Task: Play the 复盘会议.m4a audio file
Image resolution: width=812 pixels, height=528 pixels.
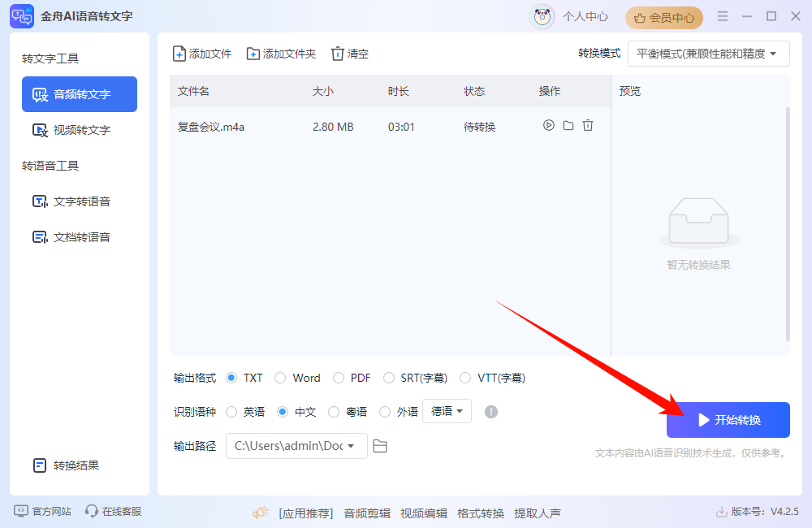Action: click(549, 126)
